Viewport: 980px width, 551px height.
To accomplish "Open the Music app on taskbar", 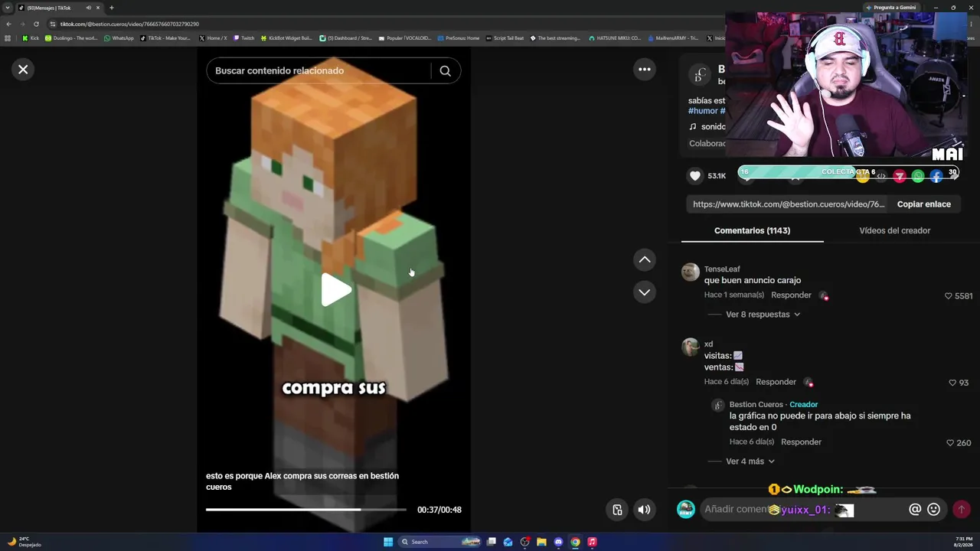I will click(x=592, y=542).
